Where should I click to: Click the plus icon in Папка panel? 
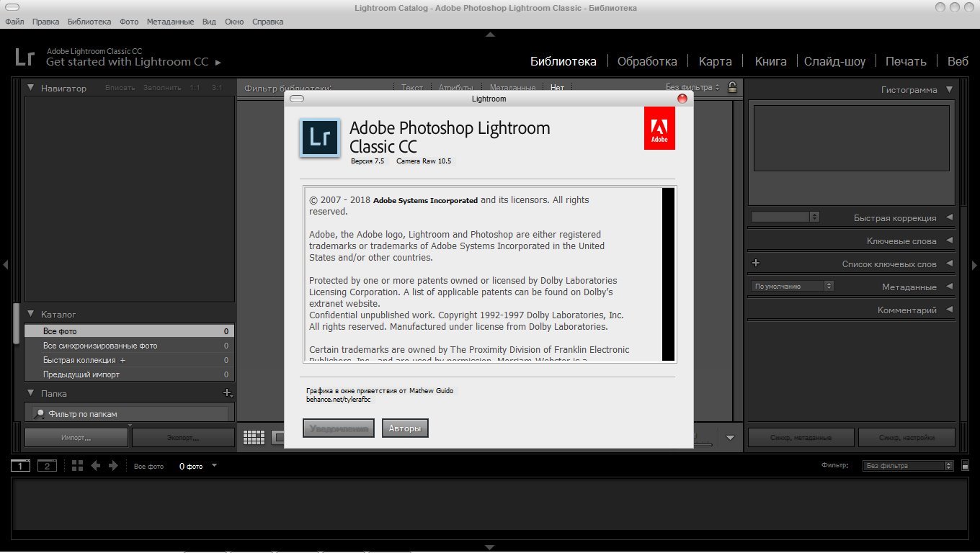tap(227, 393)
